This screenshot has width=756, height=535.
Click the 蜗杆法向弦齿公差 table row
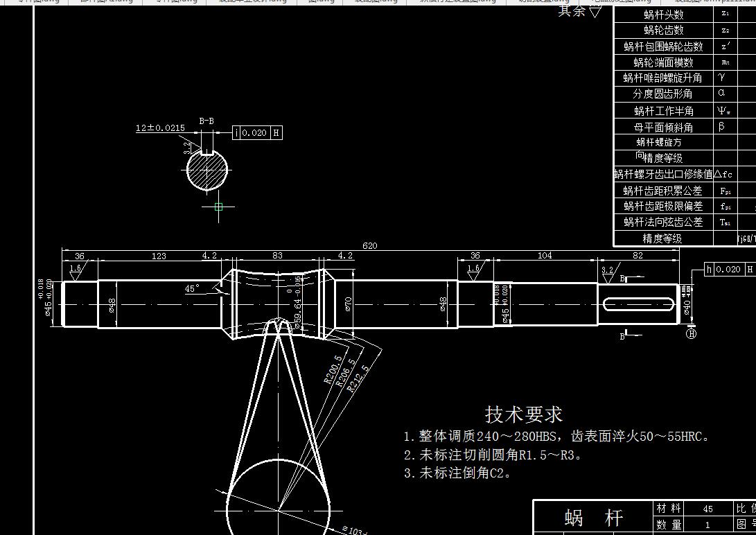[x=685, y=222]
